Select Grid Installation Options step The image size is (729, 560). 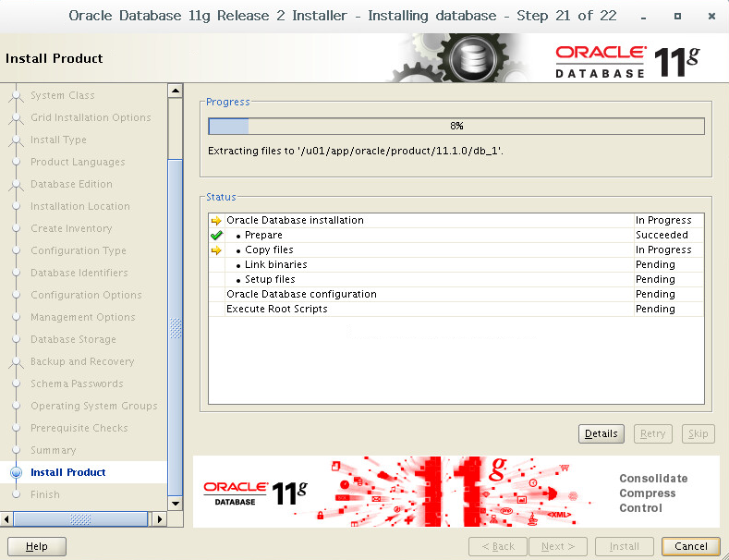coord(91,117)
